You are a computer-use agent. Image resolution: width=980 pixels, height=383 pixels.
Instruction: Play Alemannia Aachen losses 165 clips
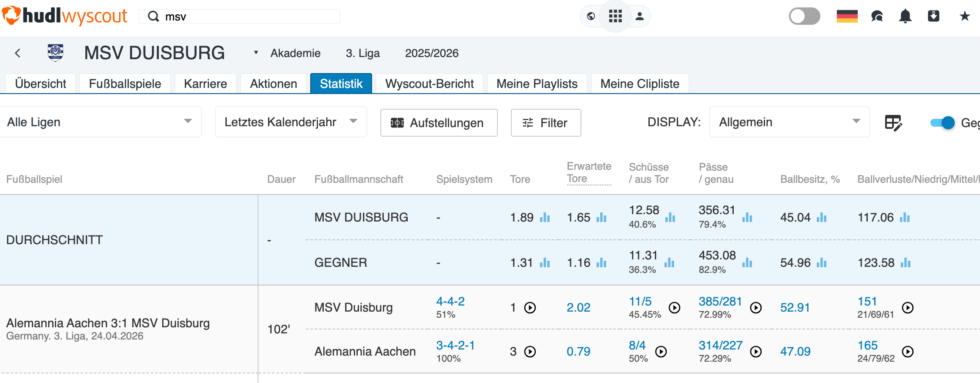[908, 352]
